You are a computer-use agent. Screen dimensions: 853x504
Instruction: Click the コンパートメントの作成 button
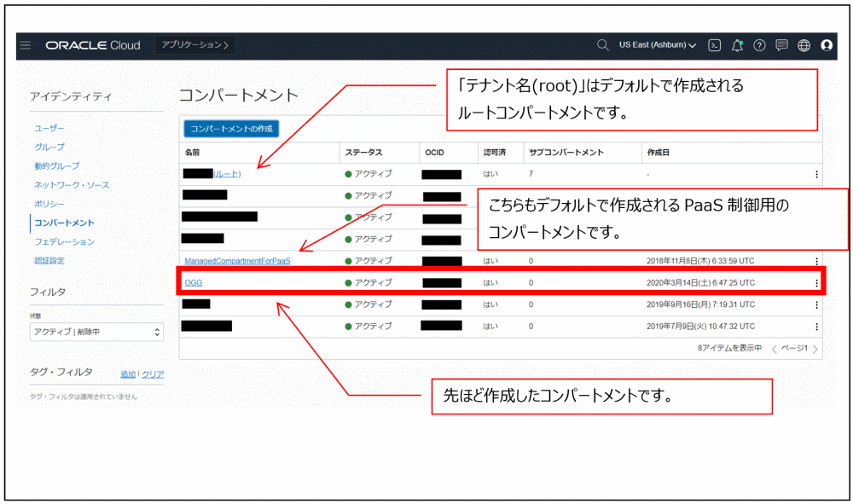click(231, 129)
